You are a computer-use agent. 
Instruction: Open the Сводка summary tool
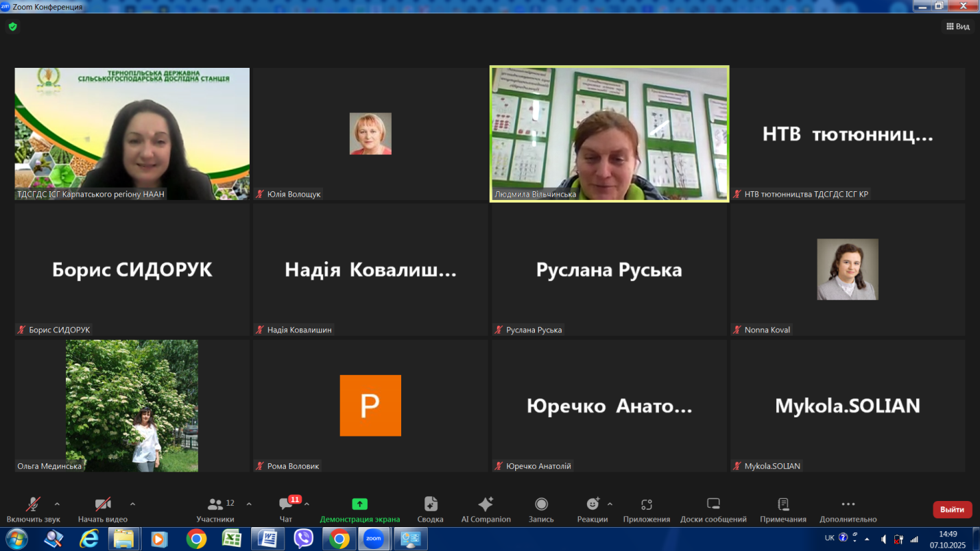tap(430, 505)
